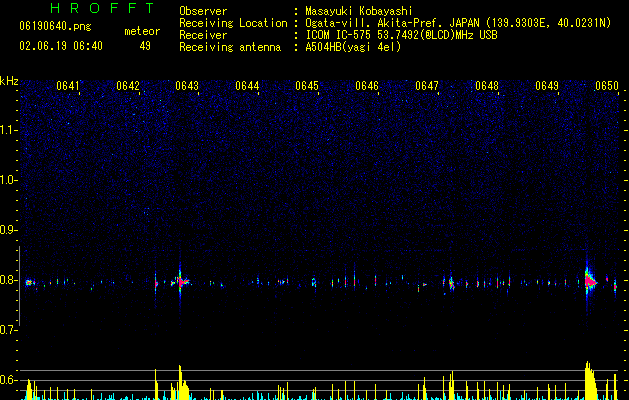
Task: Click the meteor label
Action: [x=142, y=31]
